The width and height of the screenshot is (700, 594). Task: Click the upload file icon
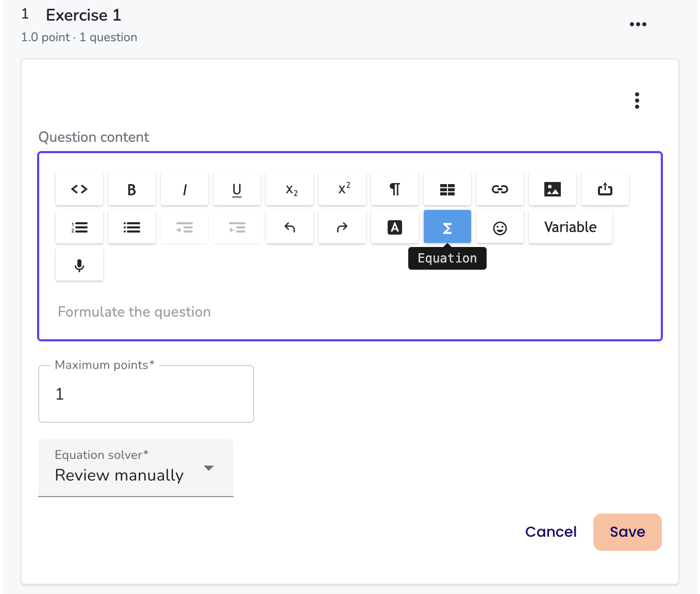coord(605,189)
